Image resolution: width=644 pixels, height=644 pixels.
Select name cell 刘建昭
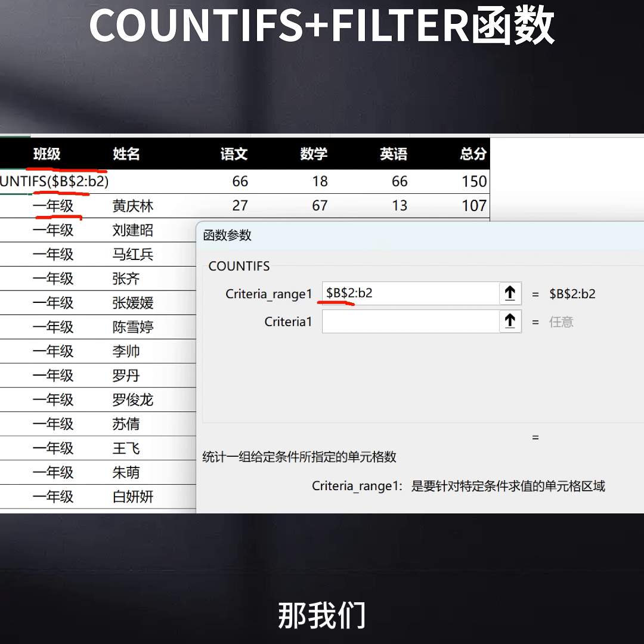tap(132, 230)
